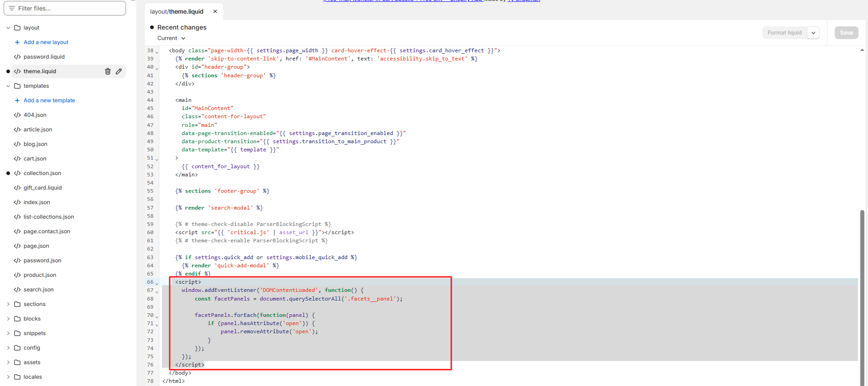Place cursor on content_for_layout line

click(x=221, y=166)
